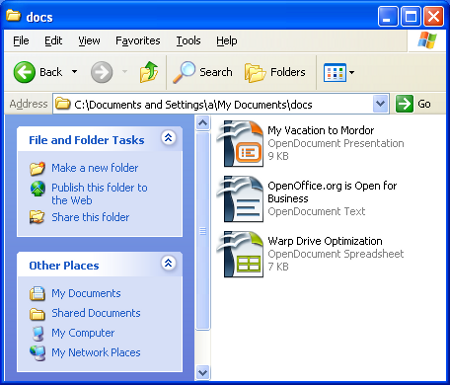Open the View menu
This screenshot has height=385, width=450.
pyautogui.click(x=89, y=41)
